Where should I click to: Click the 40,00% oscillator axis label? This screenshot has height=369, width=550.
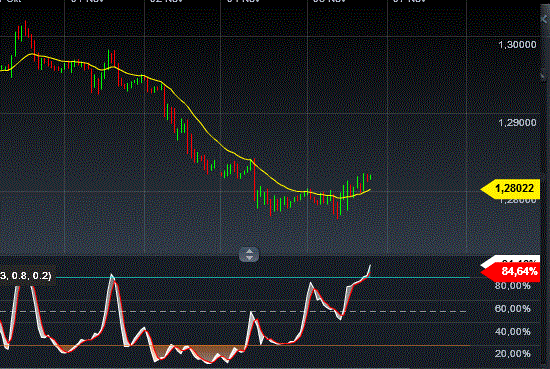pos(512,331)
